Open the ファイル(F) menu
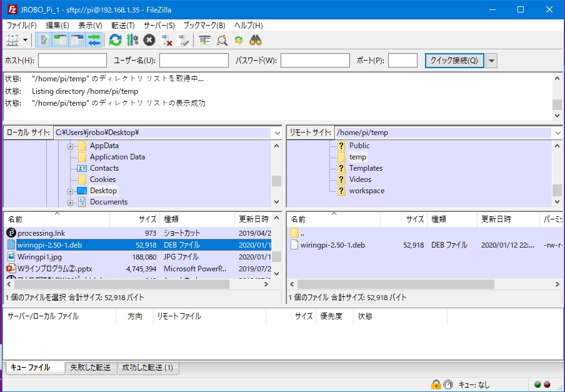The image size is (565, 392). (22, 25)
